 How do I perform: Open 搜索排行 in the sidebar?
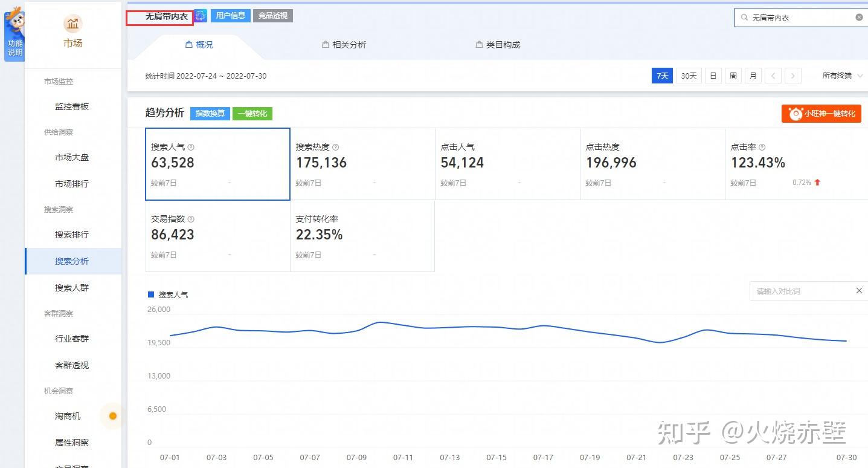click(x=72, y=235)
